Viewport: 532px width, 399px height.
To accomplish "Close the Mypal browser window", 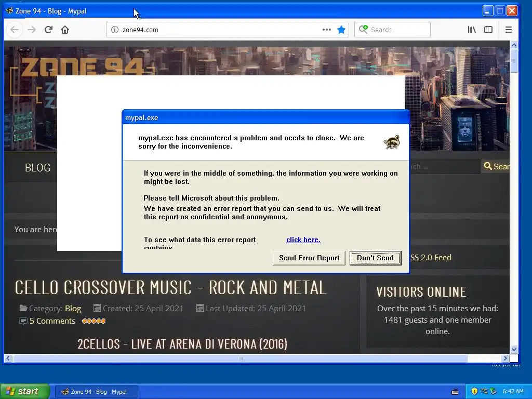I will [x=512, y=11].
